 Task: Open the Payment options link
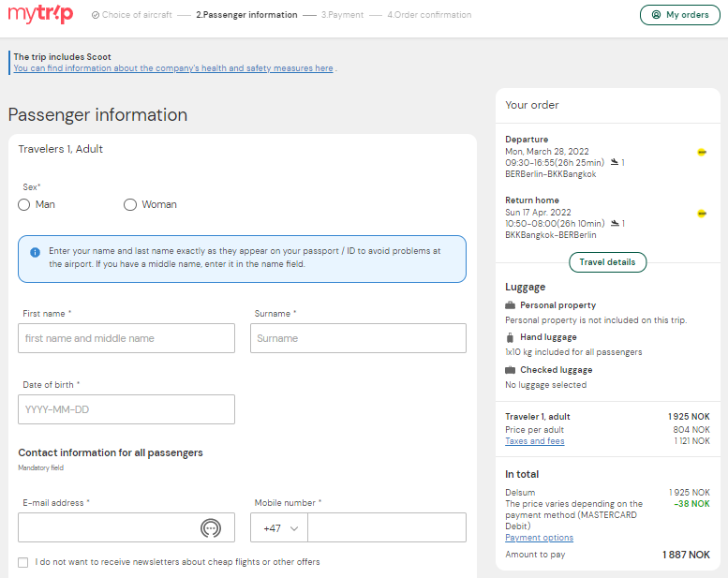(539, 538)
